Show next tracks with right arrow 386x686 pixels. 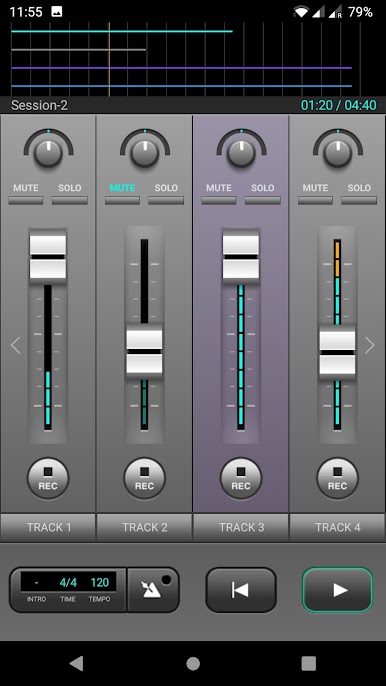pos(370,345)
